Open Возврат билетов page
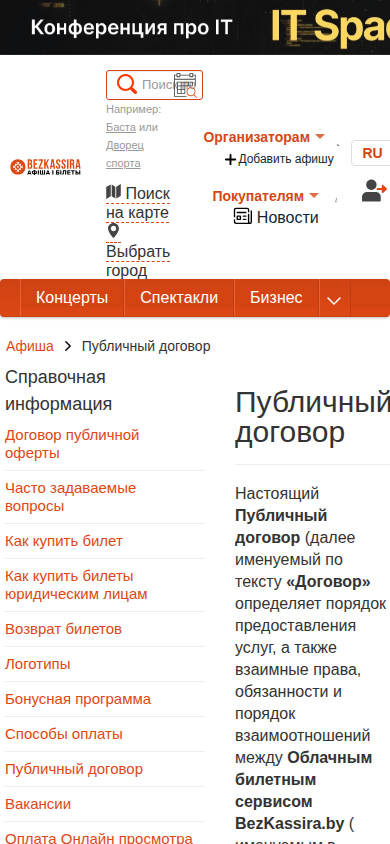This screenshot has height=844, width=390. click(x=63, y=629)
